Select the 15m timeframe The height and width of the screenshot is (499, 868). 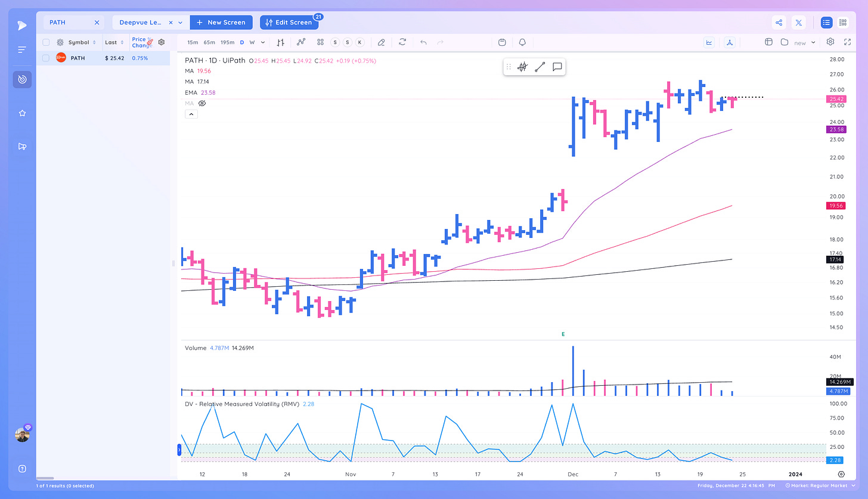pos(193,42)
